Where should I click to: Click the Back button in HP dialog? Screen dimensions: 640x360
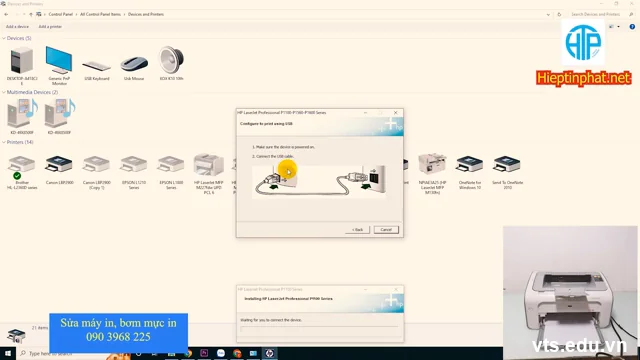(357, 230)
